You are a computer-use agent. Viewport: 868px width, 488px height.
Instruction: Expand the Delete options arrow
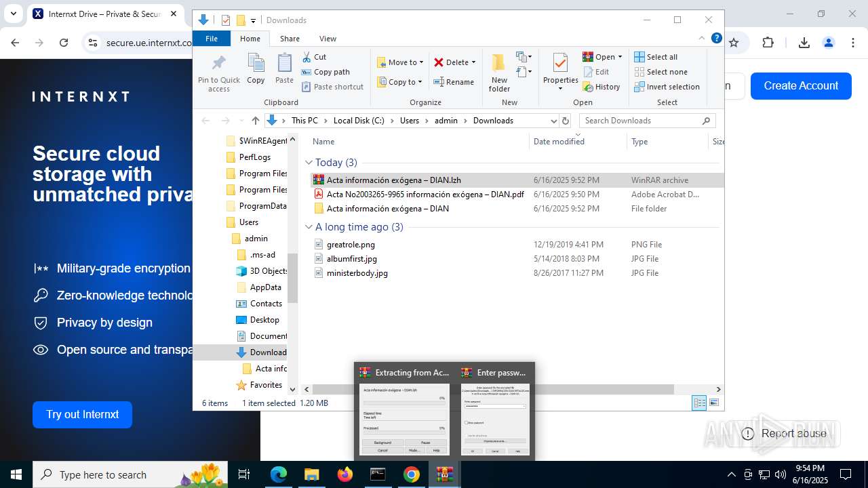[473, 62]
